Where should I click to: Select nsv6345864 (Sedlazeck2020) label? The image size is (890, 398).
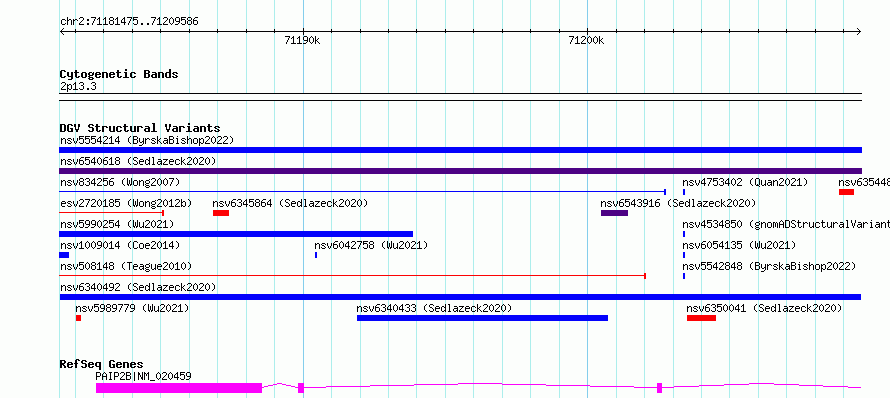pyautogui.click(x=290, y=203)
